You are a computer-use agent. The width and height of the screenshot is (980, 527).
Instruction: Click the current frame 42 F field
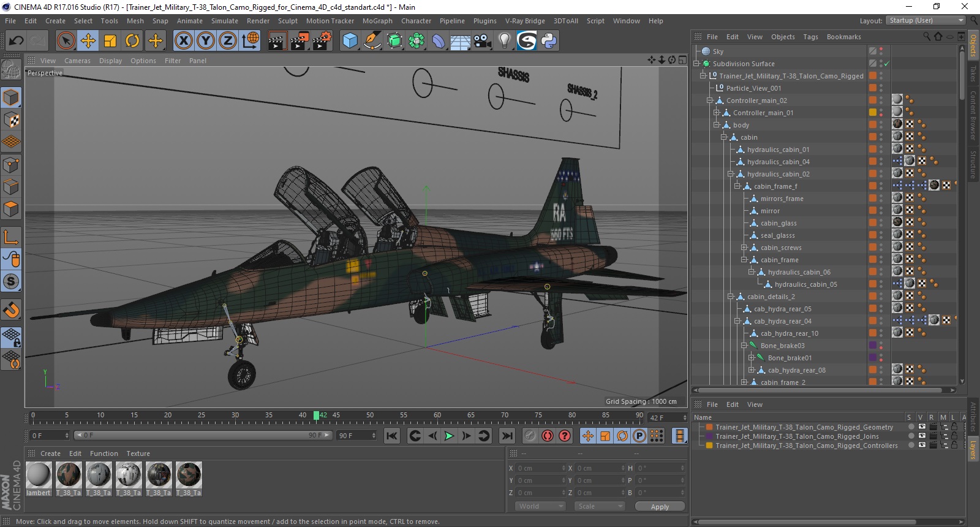(x=668, y=417)
